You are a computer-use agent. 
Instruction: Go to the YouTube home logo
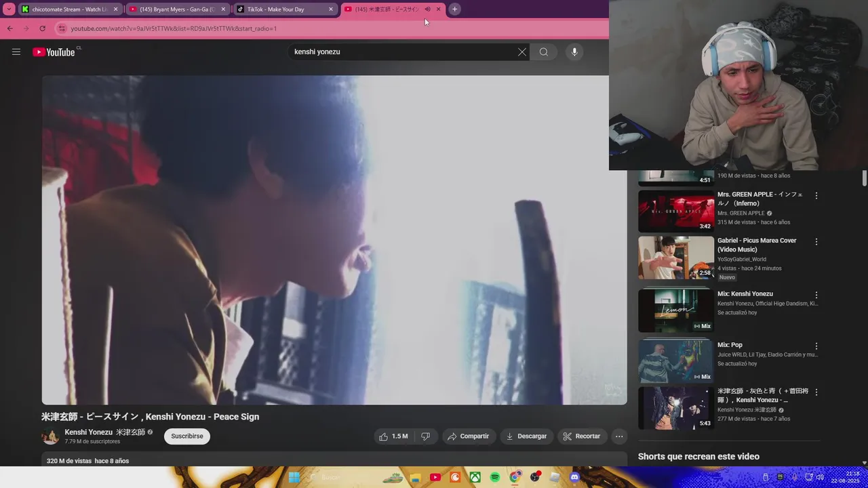[x=54, y=52]
